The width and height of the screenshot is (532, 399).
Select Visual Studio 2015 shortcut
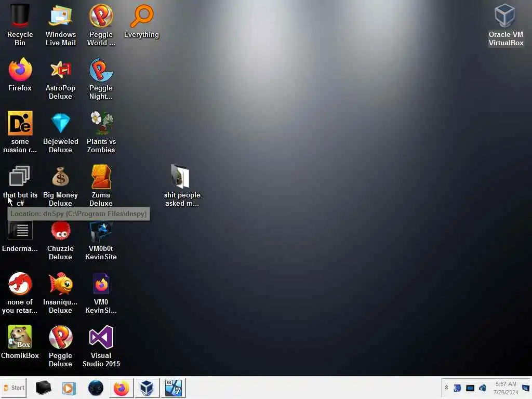[101, 346]
